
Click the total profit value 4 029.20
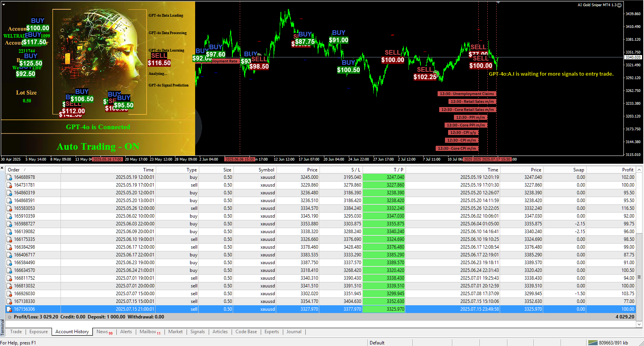point(625,317)
